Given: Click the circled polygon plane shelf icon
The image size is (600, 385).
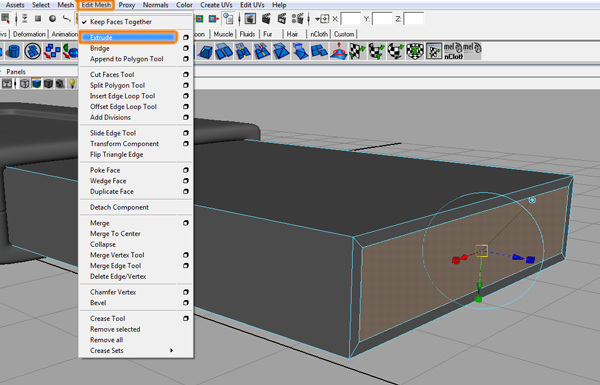Looking at the screenshot, I should click(33, 51).
